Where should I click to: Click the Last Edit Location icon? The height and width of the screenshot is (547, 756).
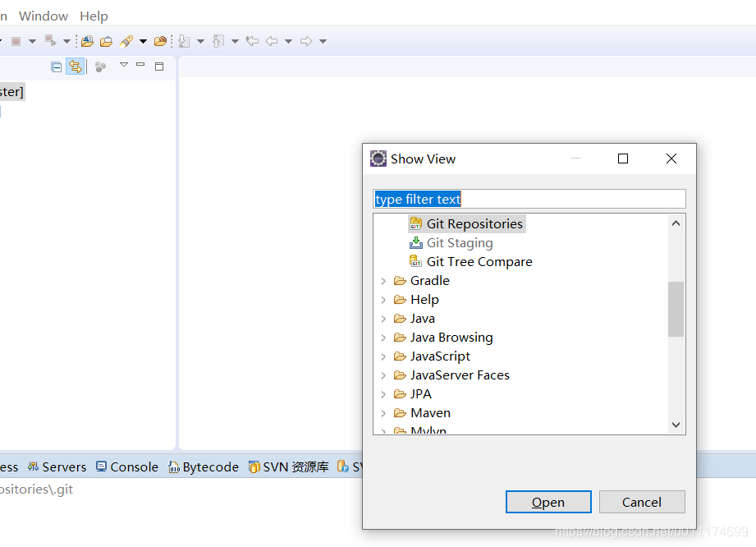[x=252, y=41]
